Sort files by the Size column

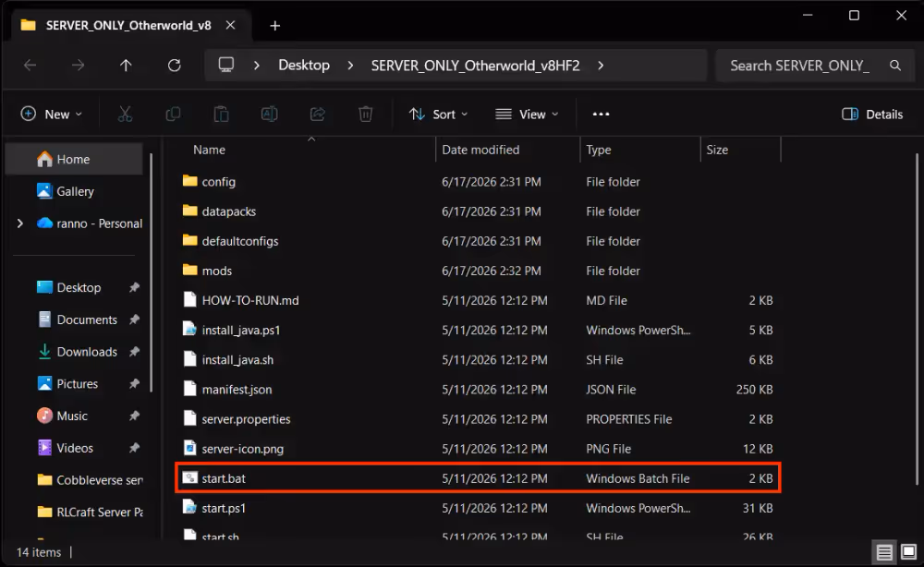coord(740,150)
